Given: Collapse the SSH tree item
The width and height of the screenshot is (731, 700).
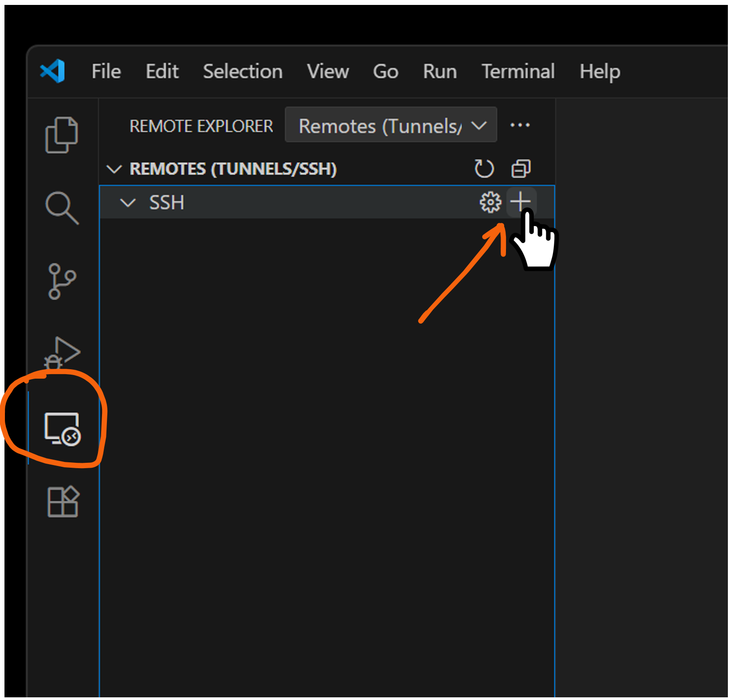Looking at the screenshot, I should (x=128, y=203).
